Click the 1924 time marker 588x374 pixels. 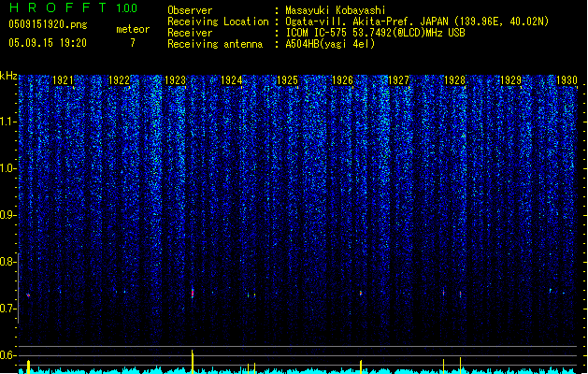click(232, 80)
